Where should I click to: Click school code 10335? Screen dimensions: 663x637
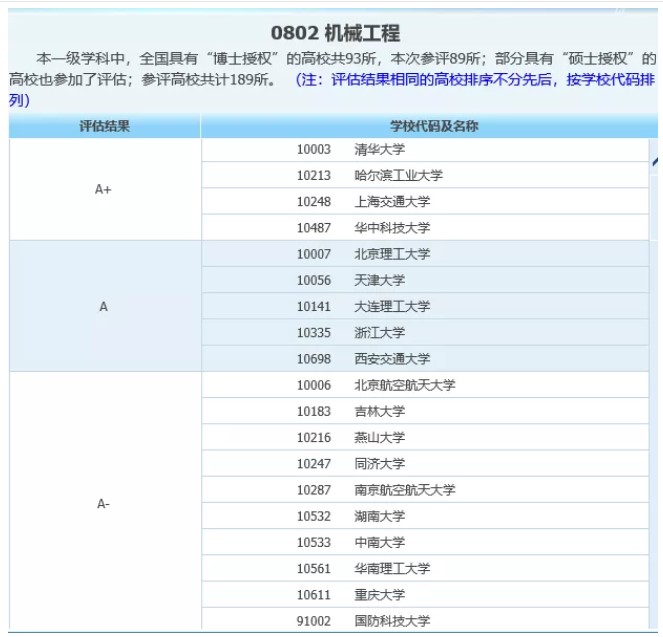click(x=313, y=332)
